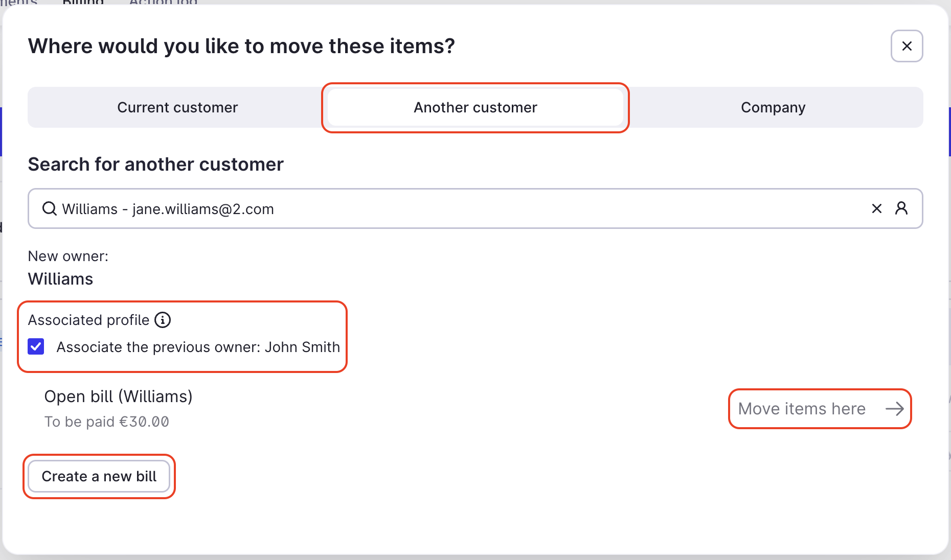Show Associated profile info tooltip icon

tap(163, 320)
